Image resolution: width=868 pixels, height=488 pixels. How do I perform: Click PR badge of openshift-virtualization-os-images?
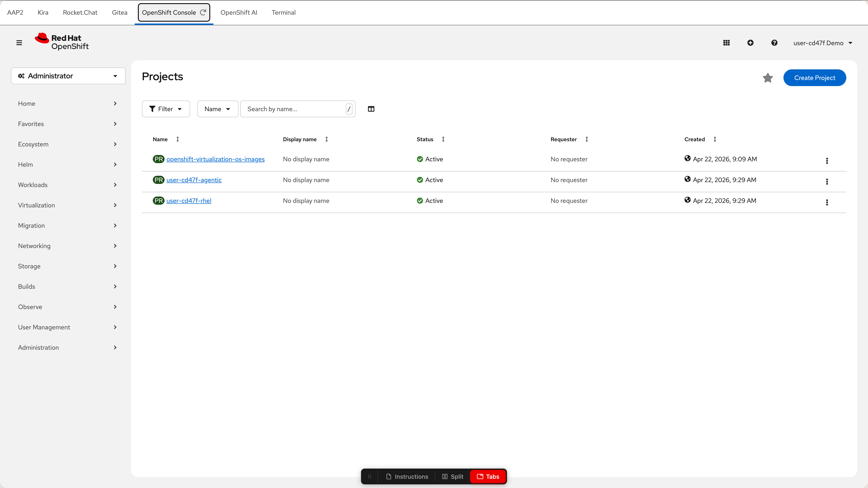[158, 159]
